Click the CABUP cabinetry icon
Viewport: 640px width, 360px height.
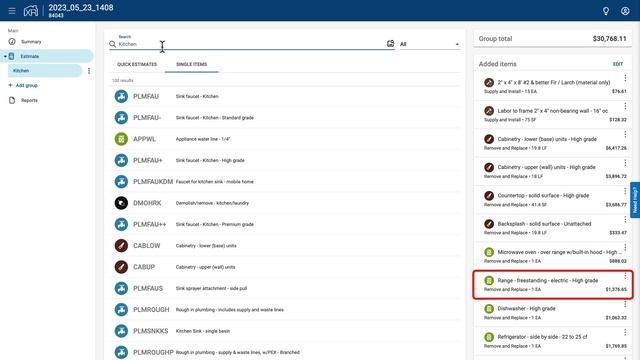[121, 267]
